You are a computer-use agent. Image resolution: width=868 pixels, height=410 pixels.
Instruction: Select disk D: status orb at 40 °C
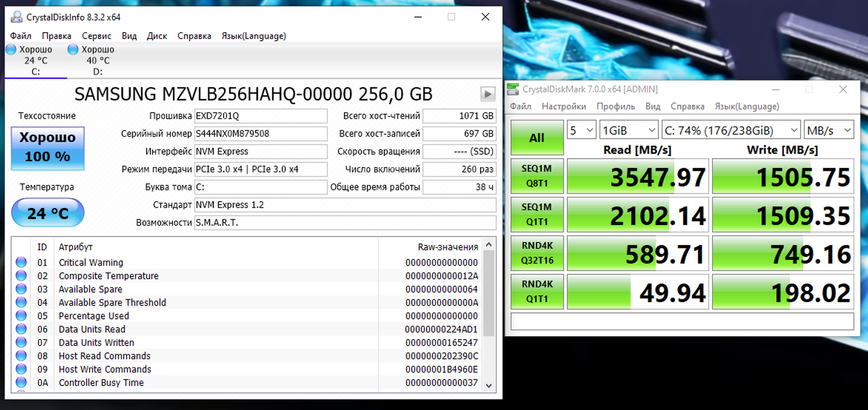click(73, 49)
